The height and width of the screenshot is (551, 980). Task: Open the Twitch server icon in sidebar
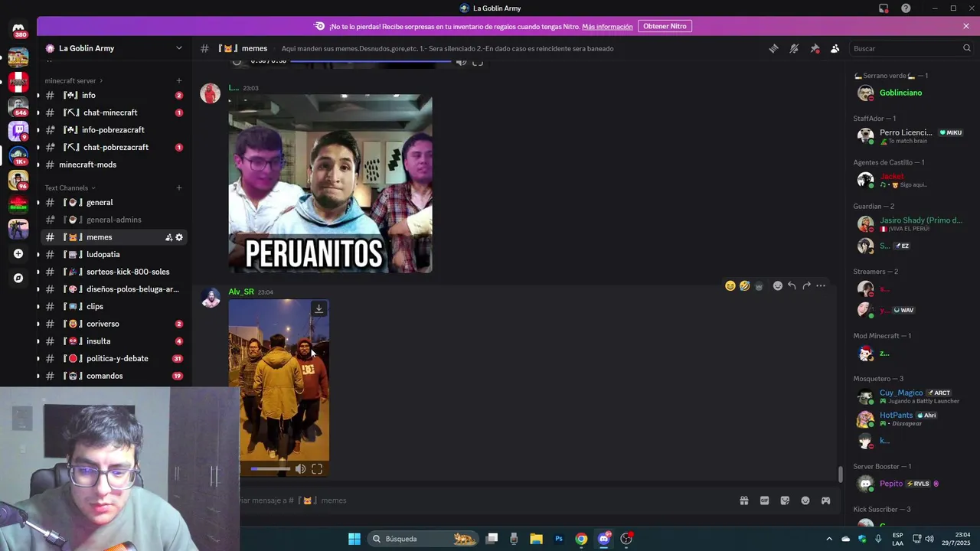click(x=18, y=130)
